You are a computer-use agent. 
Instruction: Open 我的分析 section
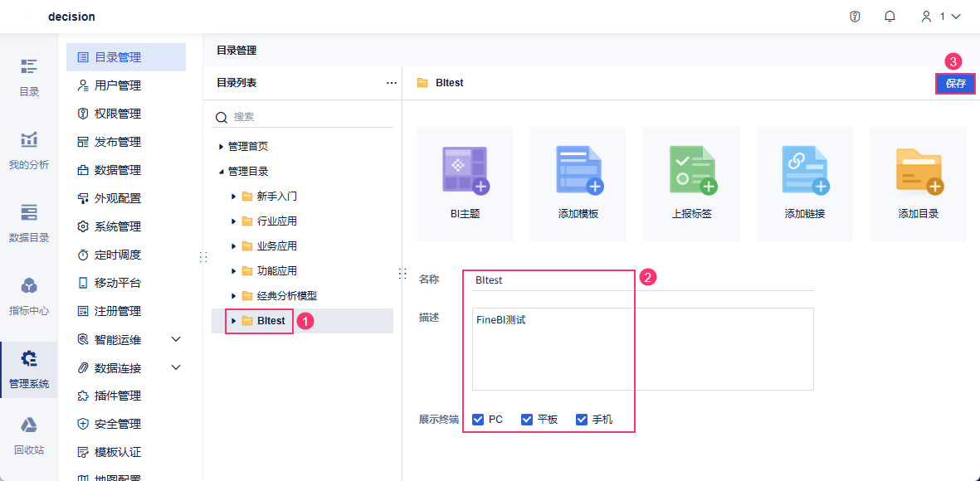(x=29, y=151)
